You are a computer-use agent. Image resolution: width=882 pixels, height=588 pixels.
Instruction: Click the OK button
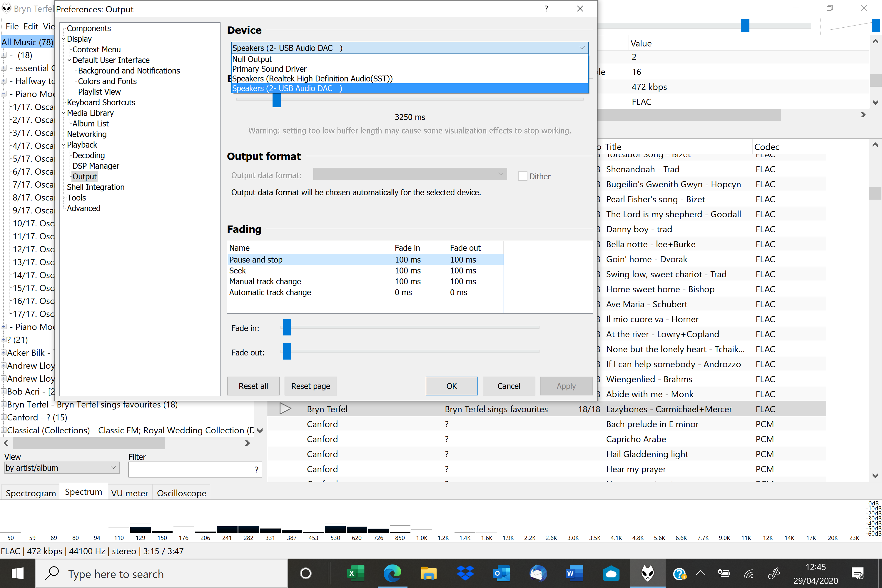pos(452,386)
